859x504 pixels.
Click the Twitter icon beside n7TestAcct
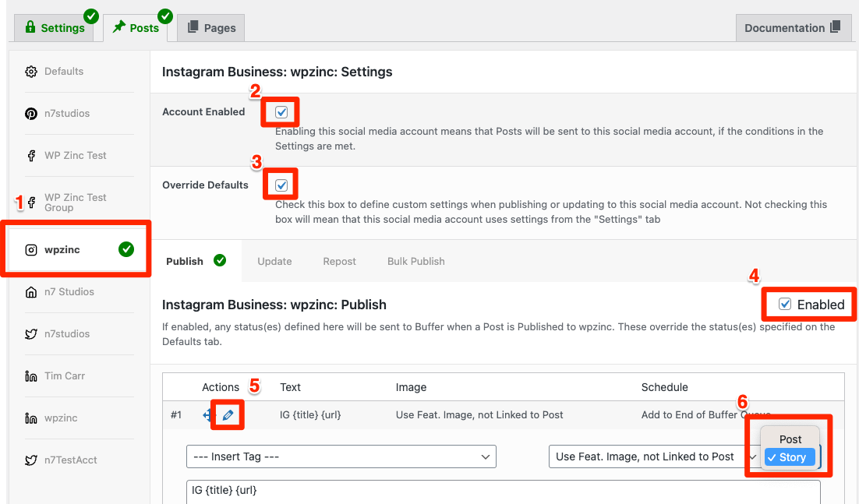tap(31, 461)
